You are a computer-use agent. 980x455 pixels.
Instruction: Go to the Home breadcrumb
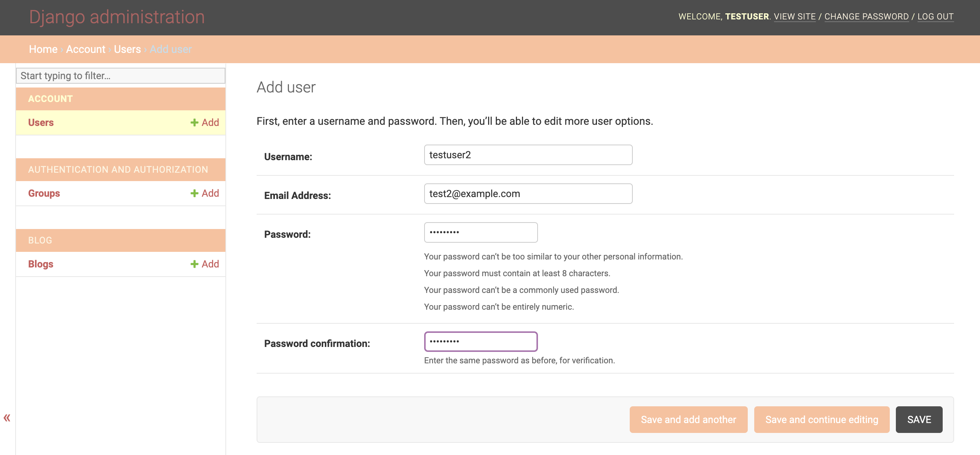[43, 49]
